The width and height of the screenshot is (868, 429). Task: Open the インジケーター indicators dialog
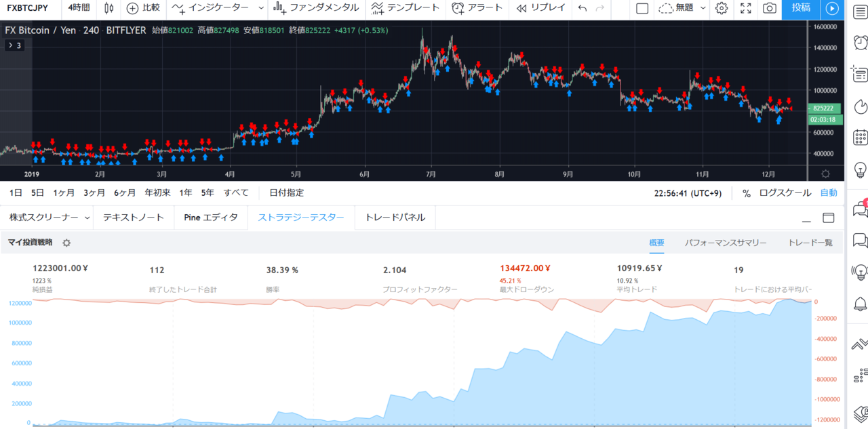[x=211, y=8]
